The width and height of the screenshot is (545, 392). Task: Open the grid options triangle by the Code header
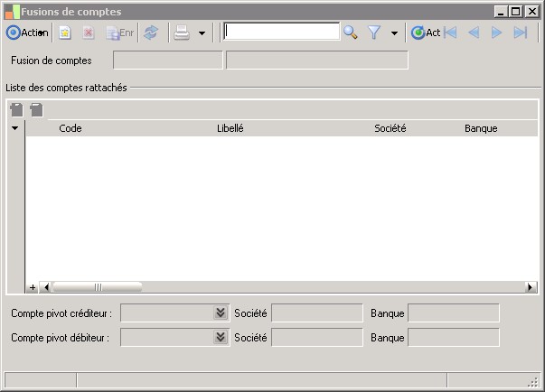[15, 128]
